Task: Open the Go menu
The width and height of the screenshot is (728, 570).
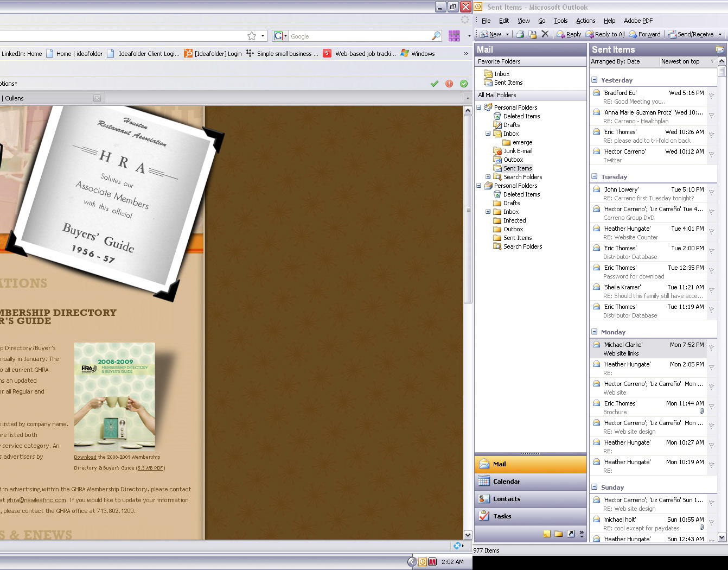Action: (542, 21)
